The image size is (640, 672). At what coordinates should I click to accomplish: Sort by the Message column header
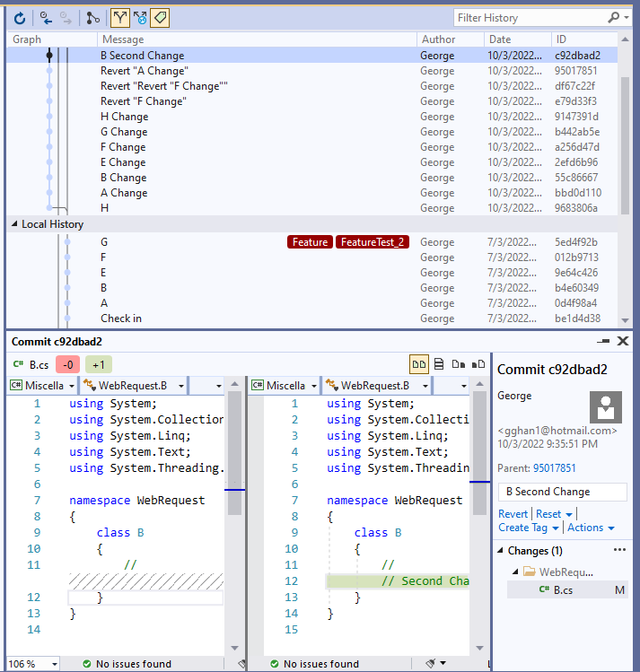click(258, 39)
